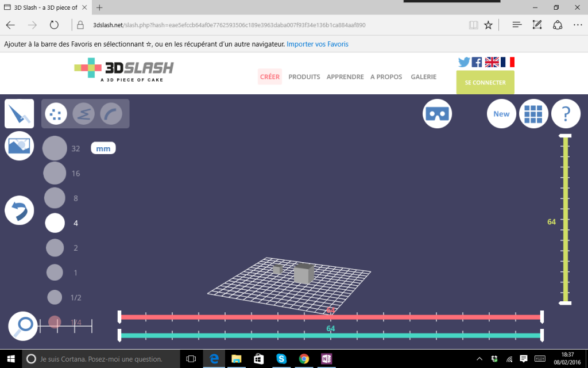This screenshot has height=368, width=588.
Task: Open the image texture tool
Action: 19,146
